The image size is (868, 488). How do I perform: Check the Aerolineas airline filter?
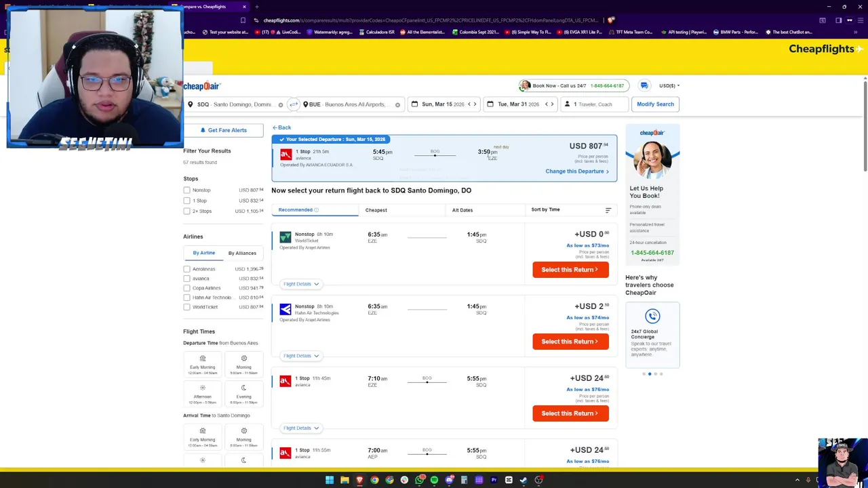tap(186, 269)
